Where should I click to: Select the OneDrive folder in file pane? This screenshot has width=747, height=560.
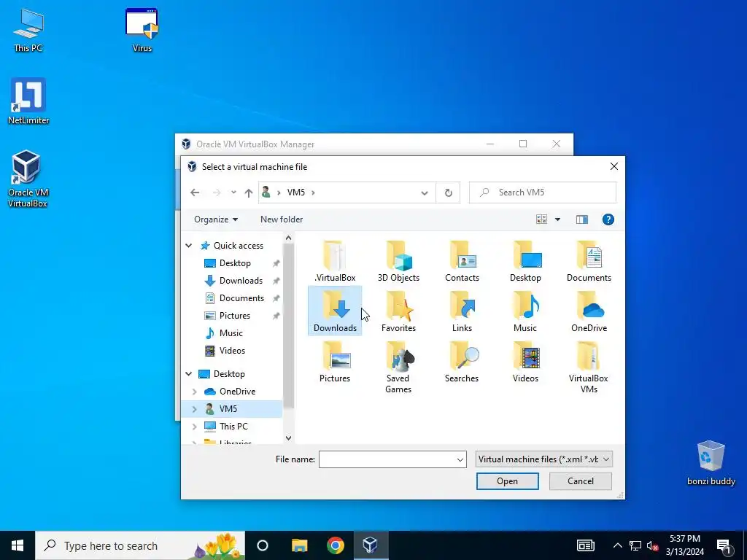pos(589,312)
